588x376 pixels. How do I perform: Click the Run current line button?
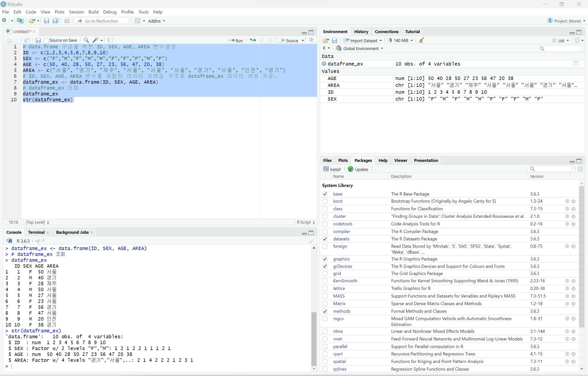point(235,40)
